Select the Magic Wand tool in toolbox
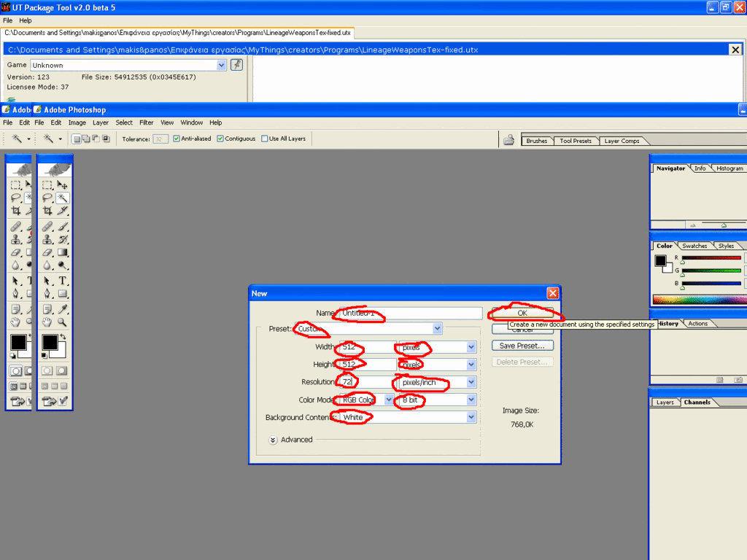 point(63,198)
